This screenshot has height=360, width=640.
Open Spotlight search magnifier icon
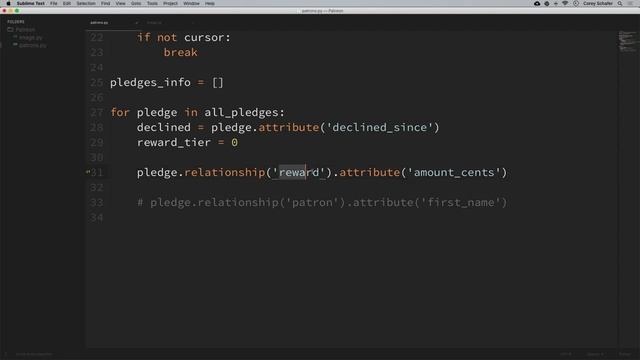point(620,3)
